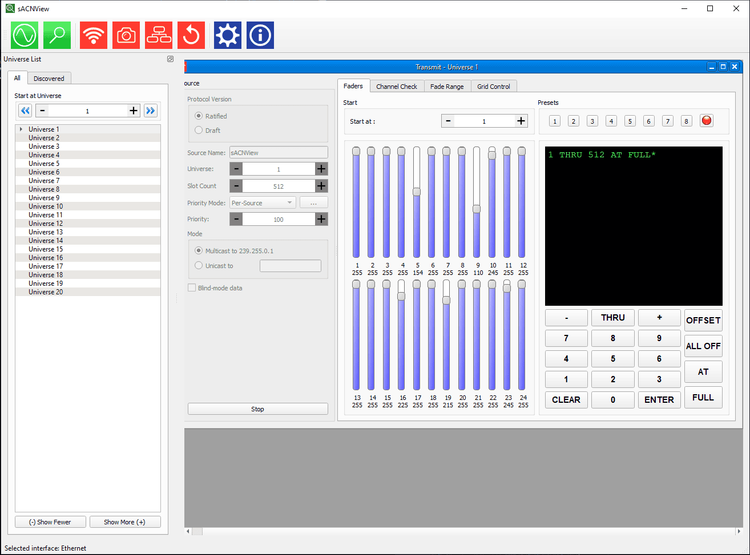The height and width of the screenshot is (555, 750).
Task: Open the red network multi-universe icon
Action: pyautogui.click(x=158, y=35)
